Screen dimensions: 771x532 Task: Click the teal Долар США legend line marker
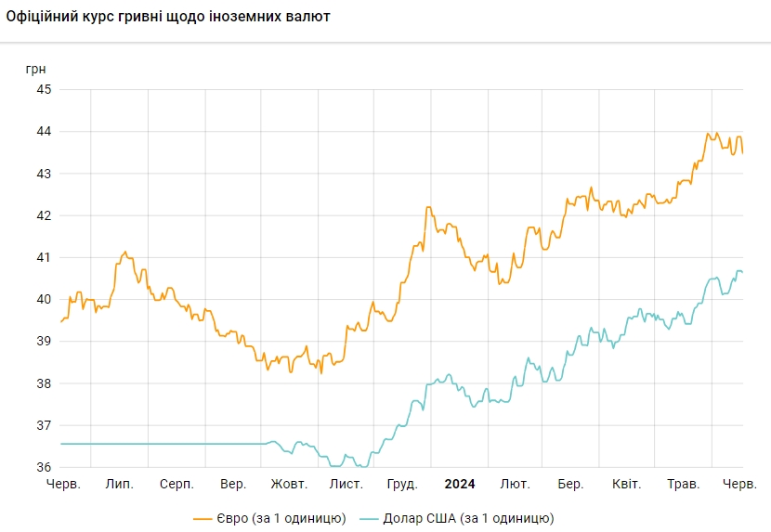[369, 518]
